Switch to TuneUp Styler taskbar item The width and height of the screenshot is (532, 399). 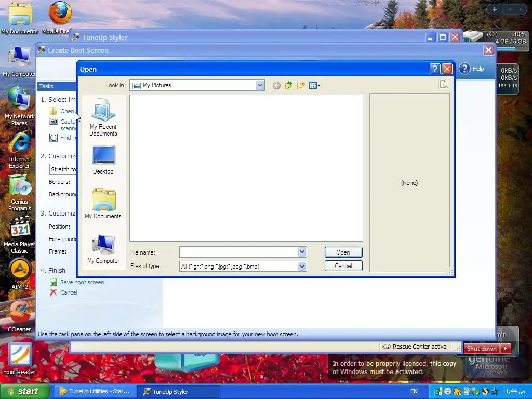pos(179,392)
